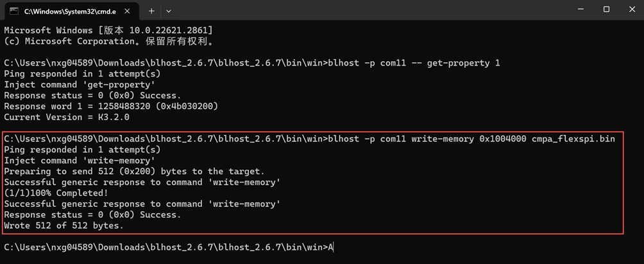
Task: Click the cmd icon on the terminal tab
Action: click(x=14, y=11)
